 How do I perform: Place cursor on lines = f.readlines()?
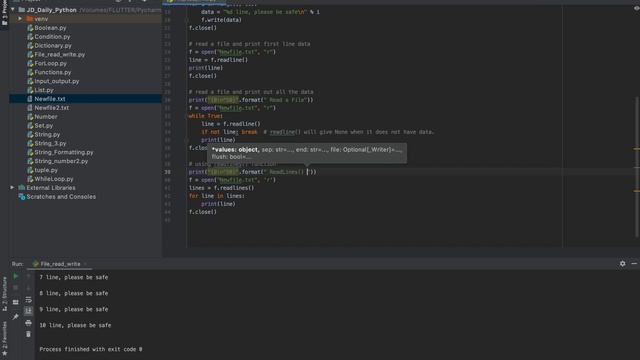tap(221, 188)
